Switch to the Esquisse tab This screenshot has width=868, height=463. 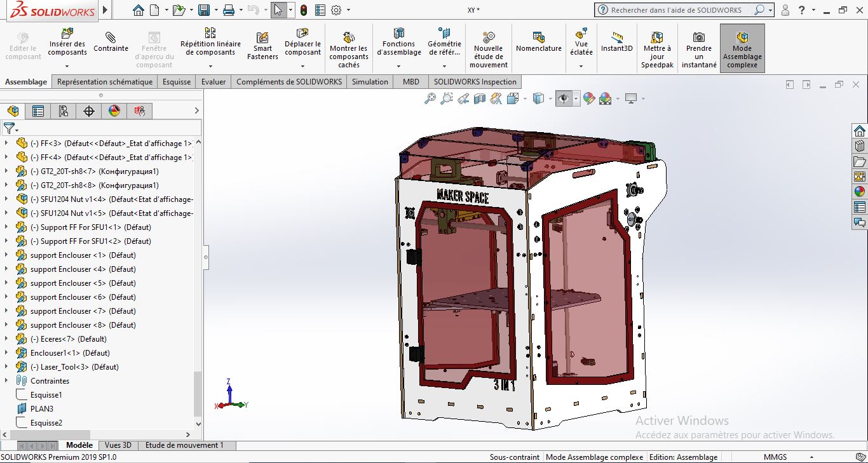pyautogui.click(x=177, y=82)
